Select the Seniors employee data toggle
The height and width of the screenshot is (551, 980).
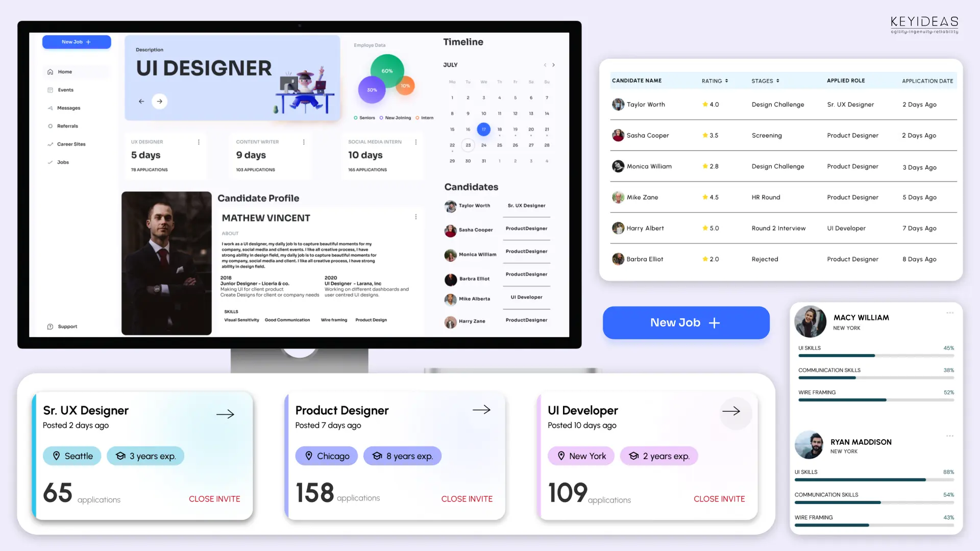coord(356,118)
